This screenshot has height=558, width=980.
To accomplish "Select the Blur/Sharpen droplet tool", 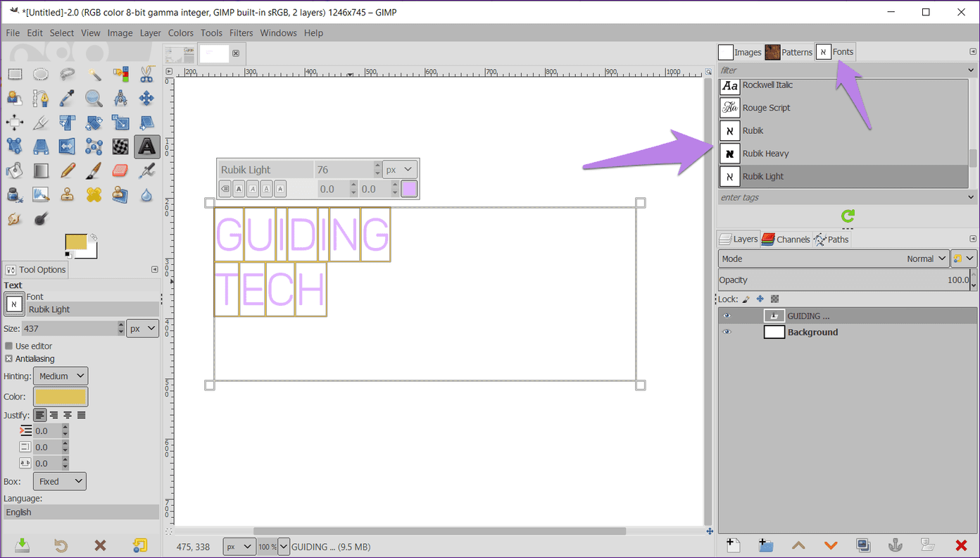I will coord(146,194).
